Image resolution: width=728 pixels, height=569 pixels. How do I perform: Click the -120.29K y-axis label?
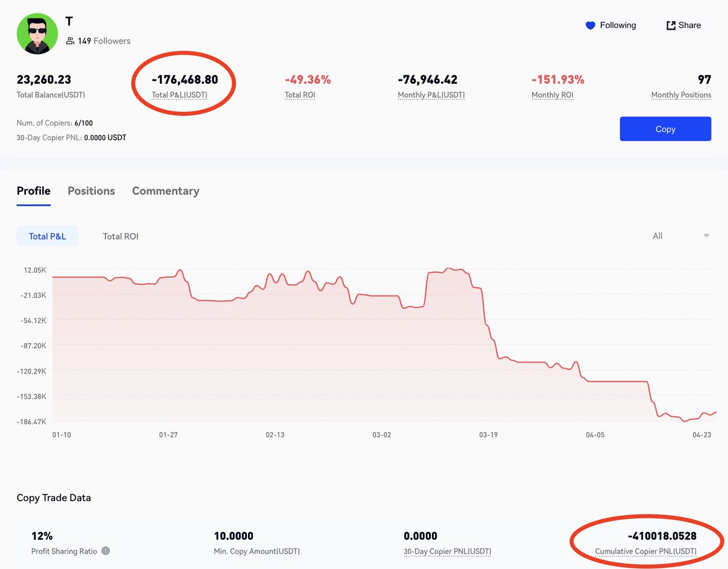[x=32, y=371]
